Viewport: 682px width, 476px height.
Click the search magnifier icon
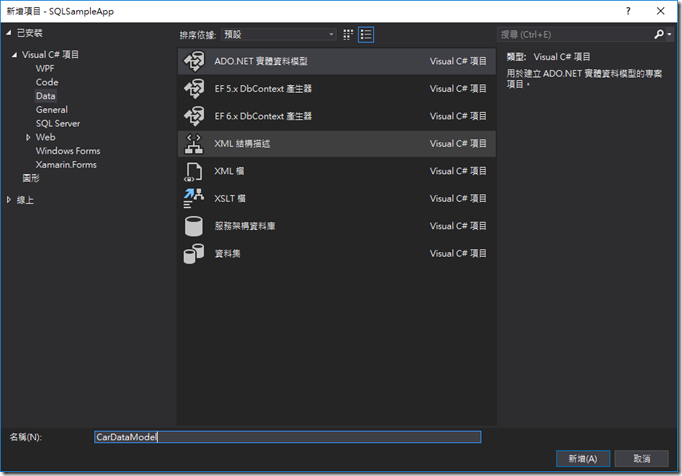tap(659, 34)
